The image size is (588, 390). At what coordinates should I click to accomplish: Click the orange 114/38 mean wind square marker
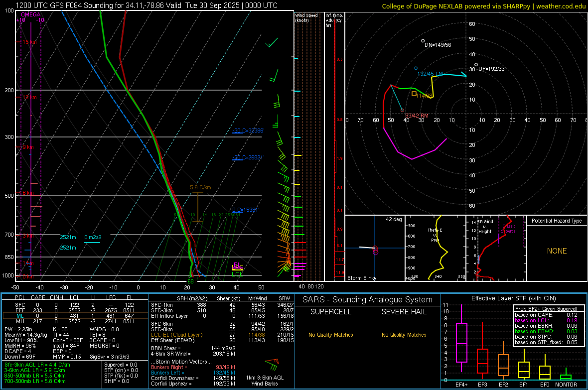click(x=414, y=94)
